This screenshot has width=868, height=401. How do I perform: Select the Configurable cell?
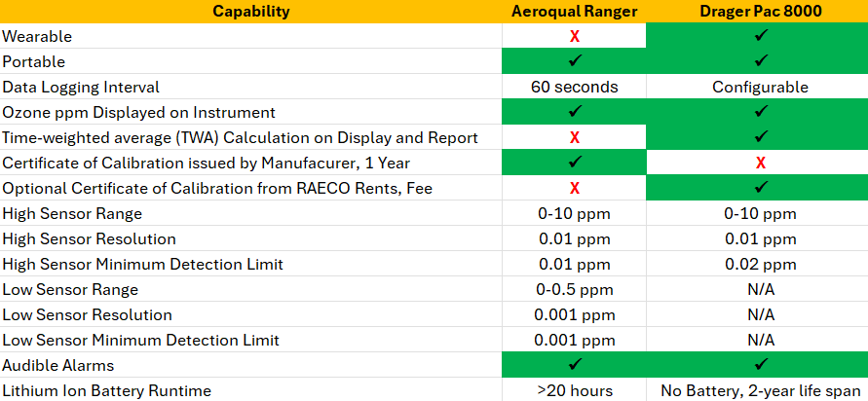pyautogui.click(x=760, y=87)
